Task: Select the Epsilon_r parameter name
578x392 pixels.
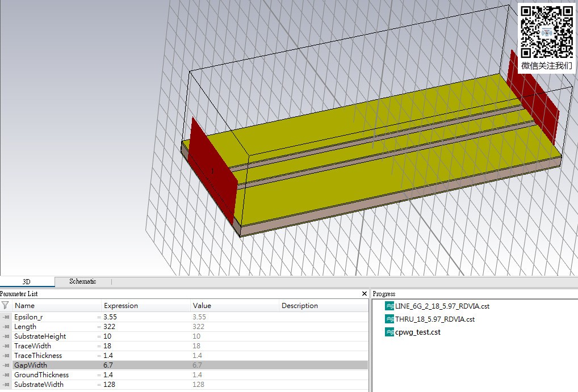Action: pyautogui.click(x=28, y=317)
